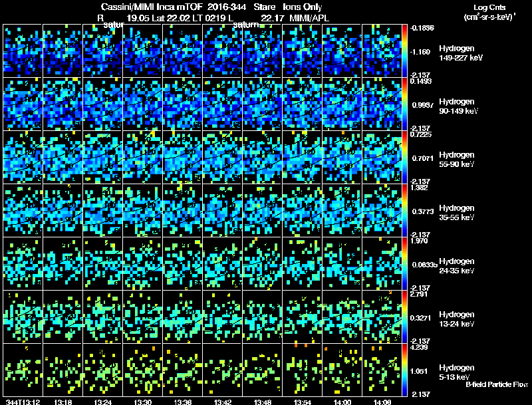The height and width of the screenshot is (405, 532).
Task: Select the 90-149 keV panel at 13:54
Action: coord(302,104)
